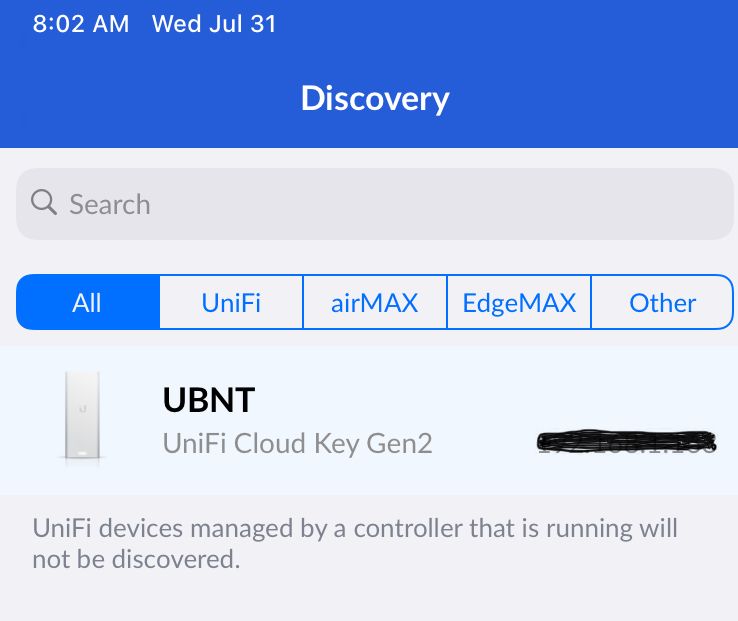
Task: Focus the Search text field
Action: pyautogui.click(x=400, y=204)
